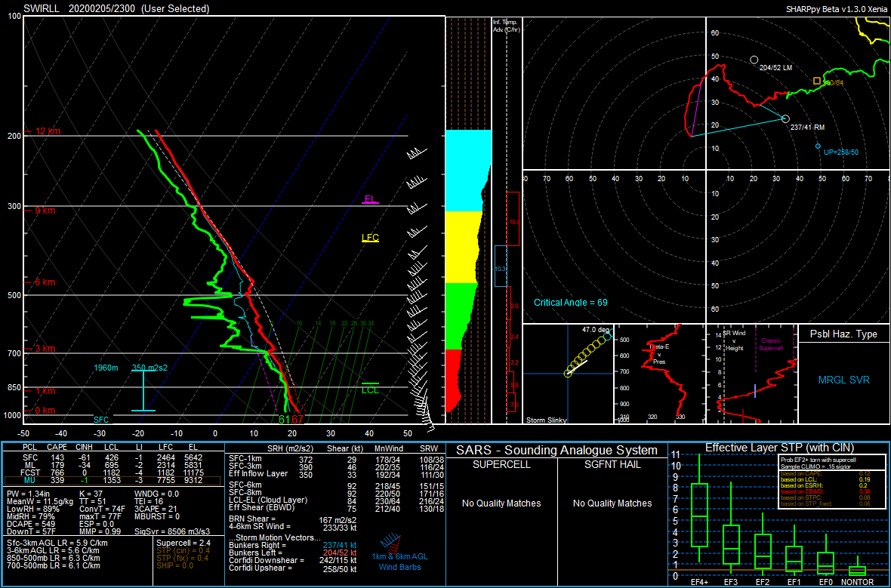Click the 'DCAPE = 549' value

30,524
